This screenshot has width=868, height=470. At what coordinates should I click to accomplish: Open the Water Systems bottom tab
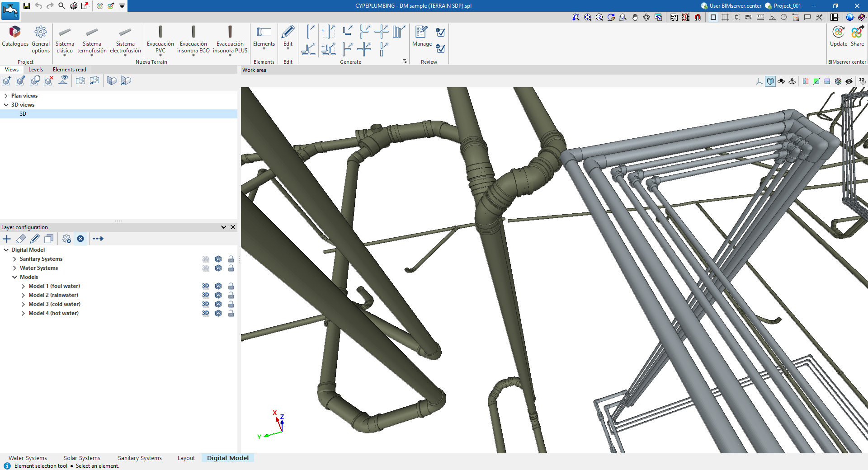point(28,458)
